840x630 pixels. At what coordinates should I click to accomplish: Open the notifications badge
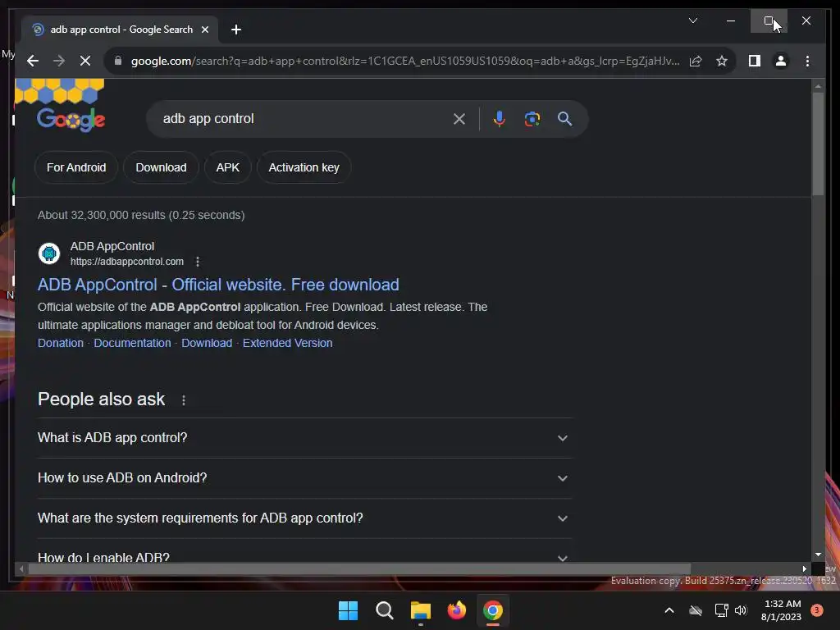coord(816,610)
